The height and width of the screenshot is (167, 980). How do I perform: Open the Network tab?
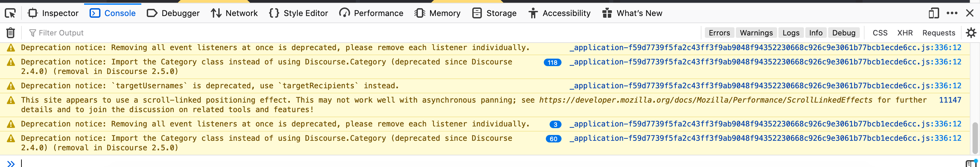(234, 13)
